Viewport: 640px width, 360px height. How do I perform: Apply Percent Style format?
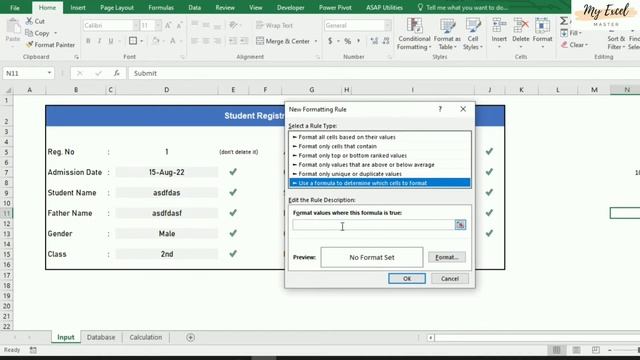tap(347, 41)
